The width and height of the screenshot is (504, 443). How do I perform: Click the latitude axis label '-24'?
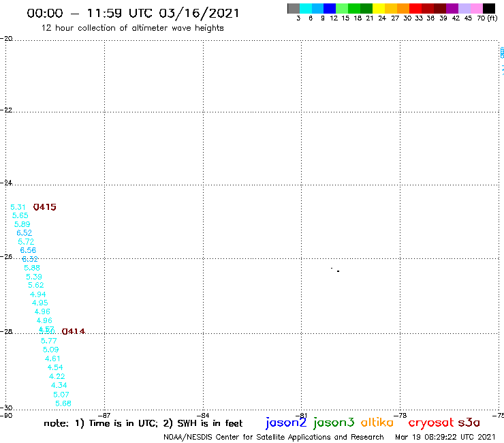pyautogui.click(x=6, y=183)
